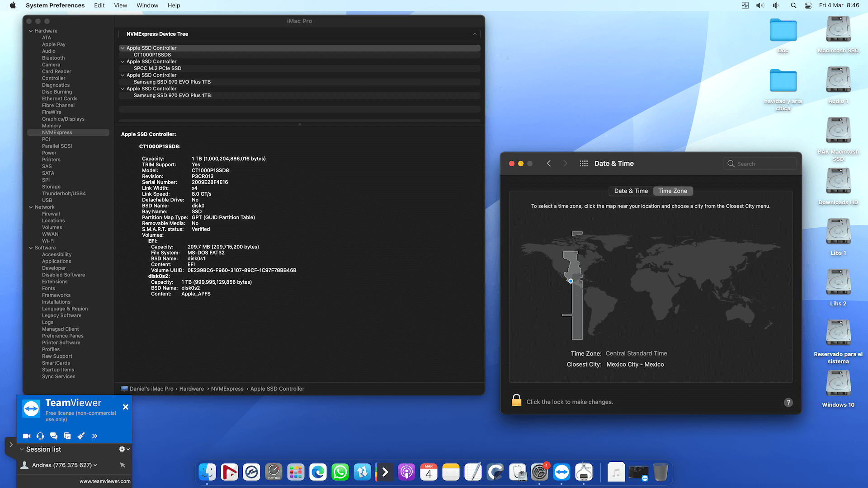Screen dimensions: 868x488
Task: Close the TeamViewer panel with the X
Action: [x=126, y=407]
